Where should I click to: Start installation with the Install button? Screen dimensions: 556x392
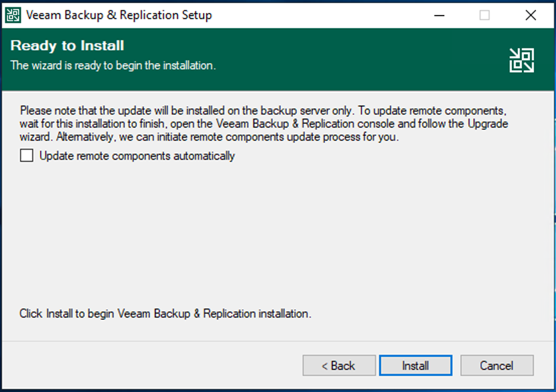tap(415, 365)
